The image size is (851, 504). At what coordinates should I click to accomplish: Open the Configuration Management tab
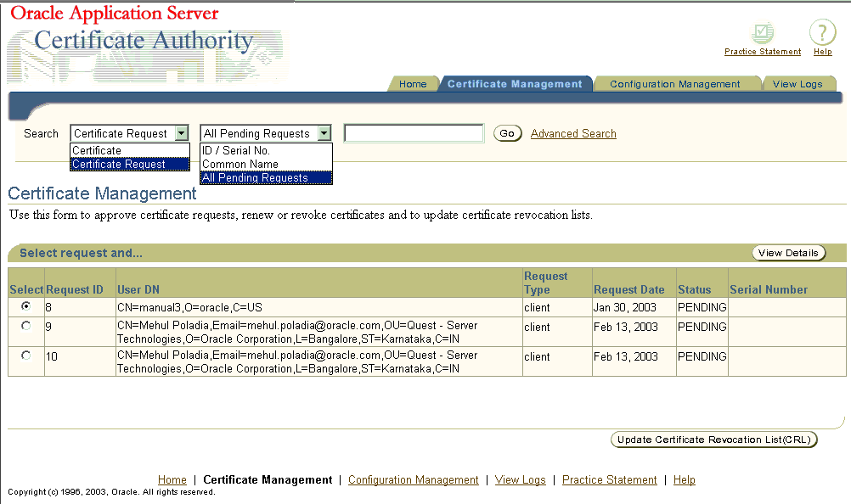[674, 84]
